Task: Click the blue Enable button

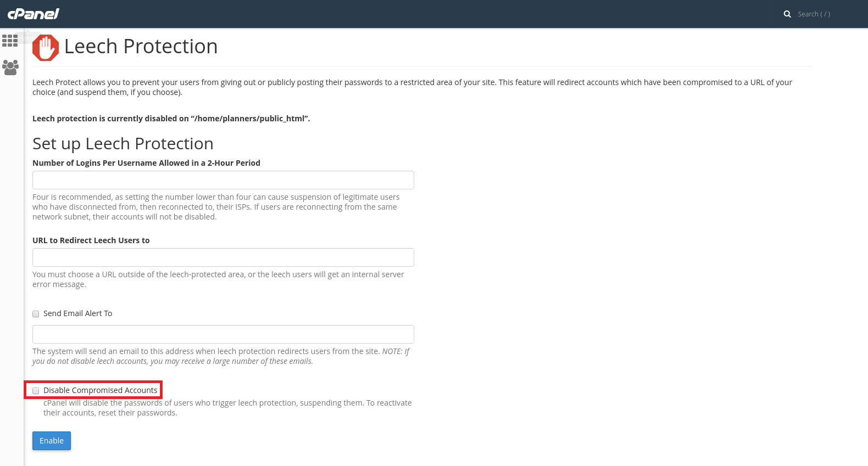Action: point(52,441)
